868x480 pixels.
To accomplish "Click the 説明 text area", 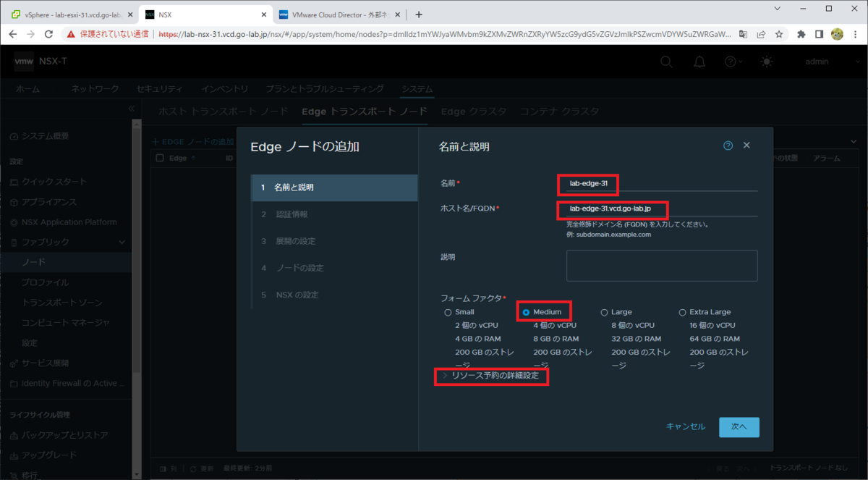I will (x=661, y=266).
